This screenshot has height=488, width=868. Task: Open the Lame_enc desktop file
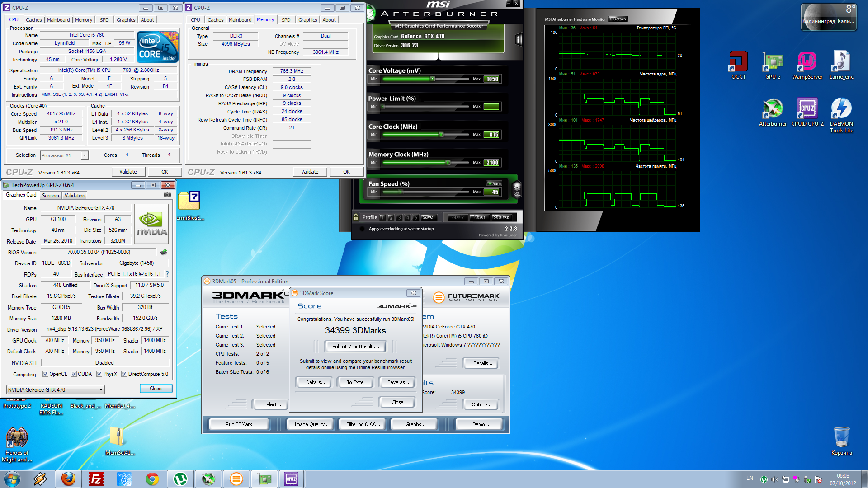tap(841, 65)
